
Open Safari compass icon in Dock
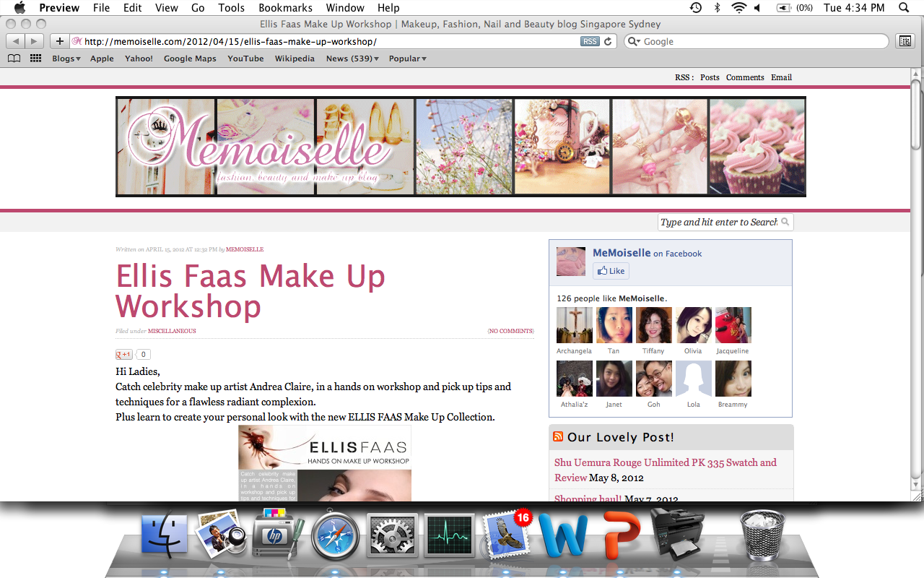335,535
